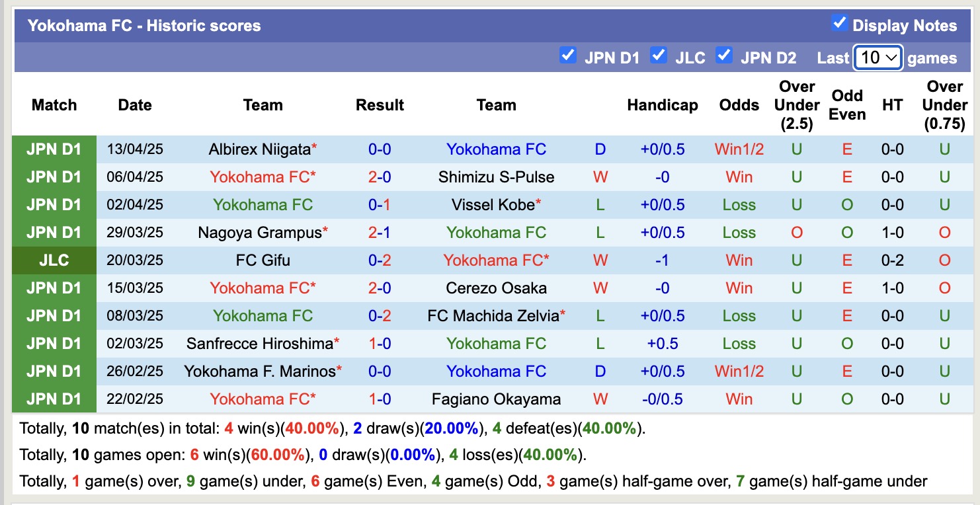Open the Last games count dropdown

(x=878, y=58)
